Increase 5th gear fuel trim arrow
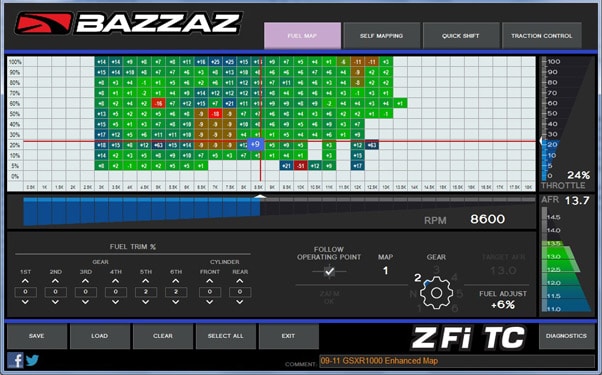Screen dimensions: 602x375 pos(146,281)
